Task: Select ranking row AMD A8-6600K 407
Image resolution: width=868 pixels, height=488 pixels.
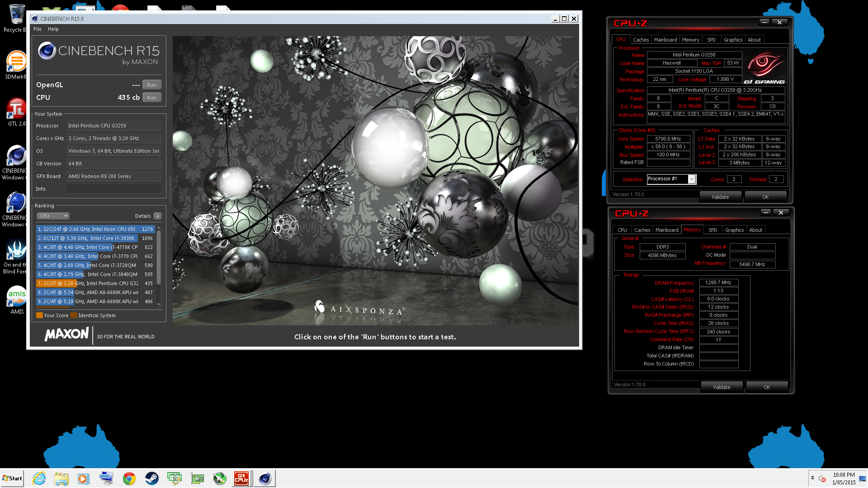Action: (x=96, y=292)
